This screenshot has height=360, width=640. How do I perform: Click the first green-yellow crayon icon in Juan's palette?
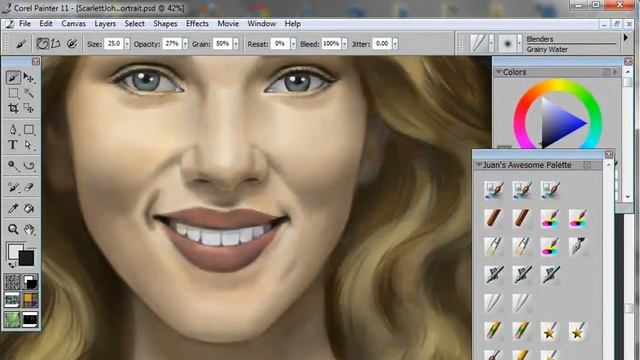tap(494, 331)
